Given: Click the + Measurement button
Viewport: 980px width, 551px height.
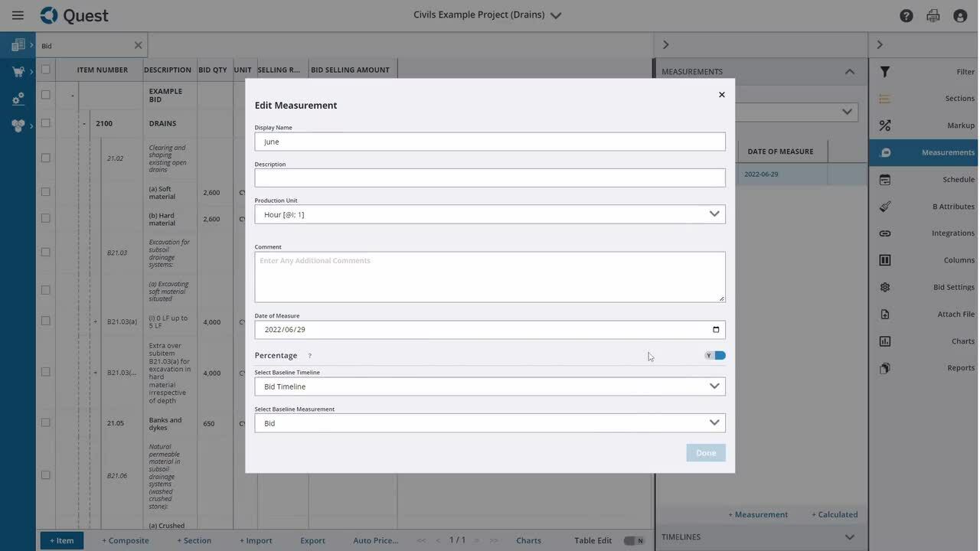Looking at the screenshot, I should coord(758,514).
